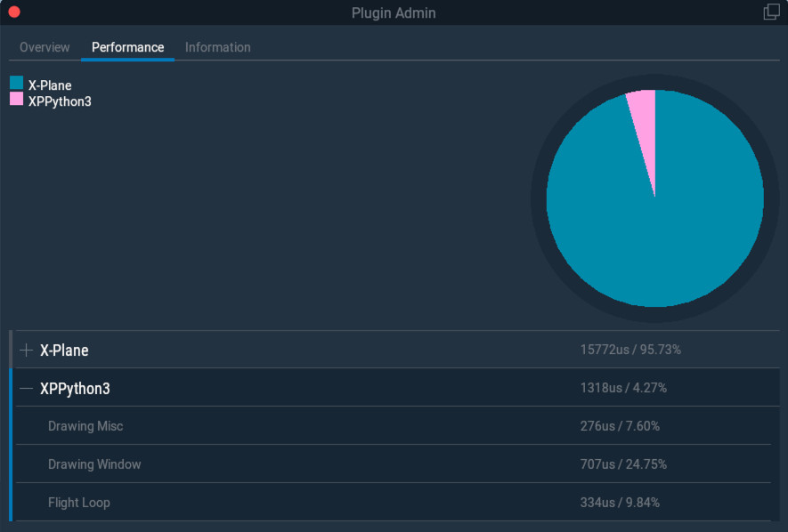Close the Plugin Admin window
This screenshot has height=532, width=788.
14,12
